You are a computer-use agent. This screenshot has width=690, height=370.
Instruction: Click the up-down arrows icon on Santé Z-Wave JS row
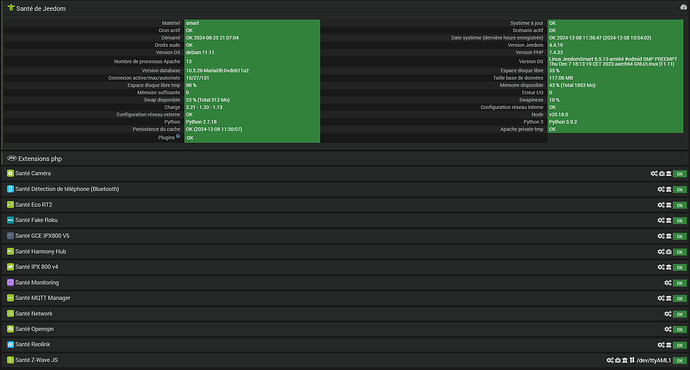[632, 360]
